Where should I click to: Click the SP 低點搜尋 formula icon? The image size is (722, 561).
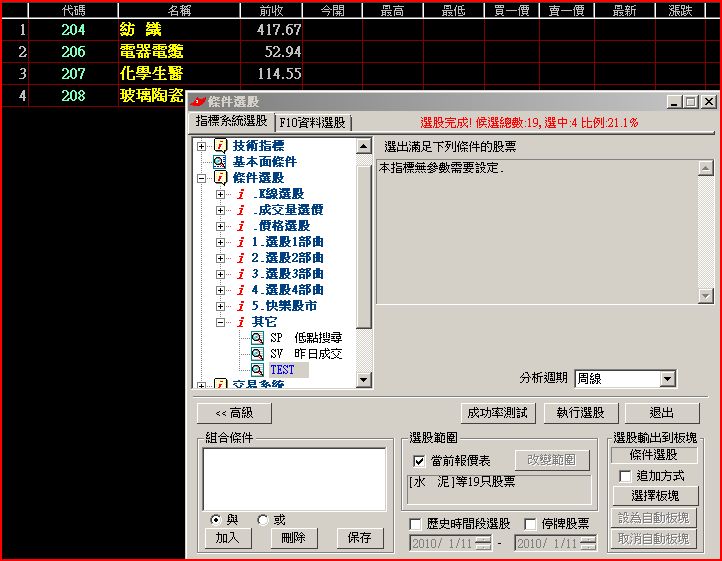(x=257, y=338)
